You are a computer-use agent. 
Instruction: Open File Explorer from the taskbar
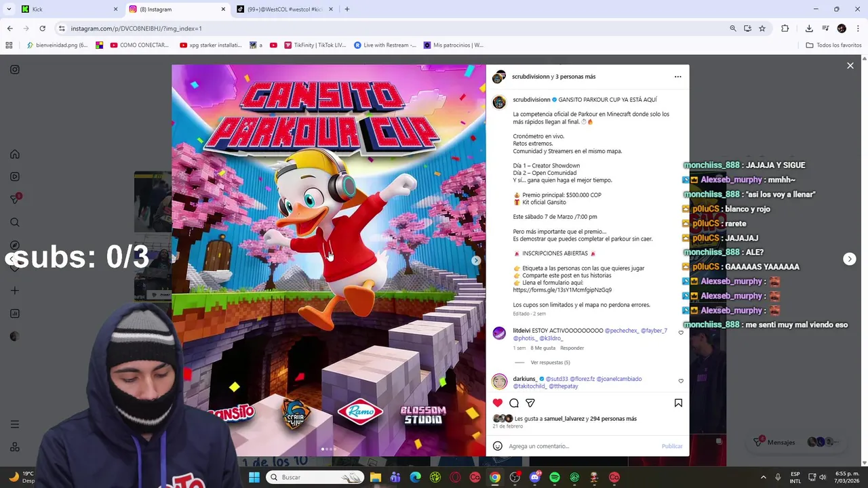(x=376, y=477)
